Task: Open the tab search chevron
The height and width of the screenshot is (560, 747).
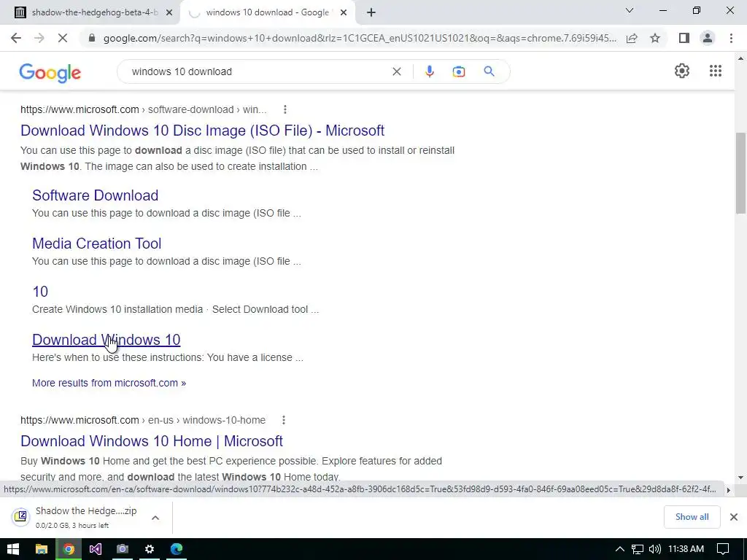Action: pyautogui.click(x=630, y=10)
